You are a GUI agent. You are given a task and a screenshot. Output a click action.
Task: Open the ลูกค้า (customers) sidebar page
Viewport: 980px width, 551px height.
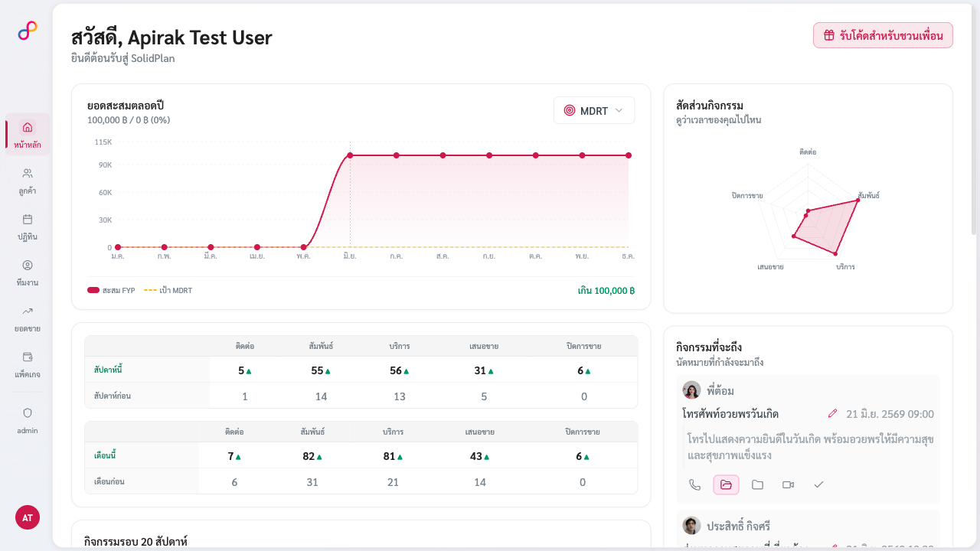pos(28,181)
